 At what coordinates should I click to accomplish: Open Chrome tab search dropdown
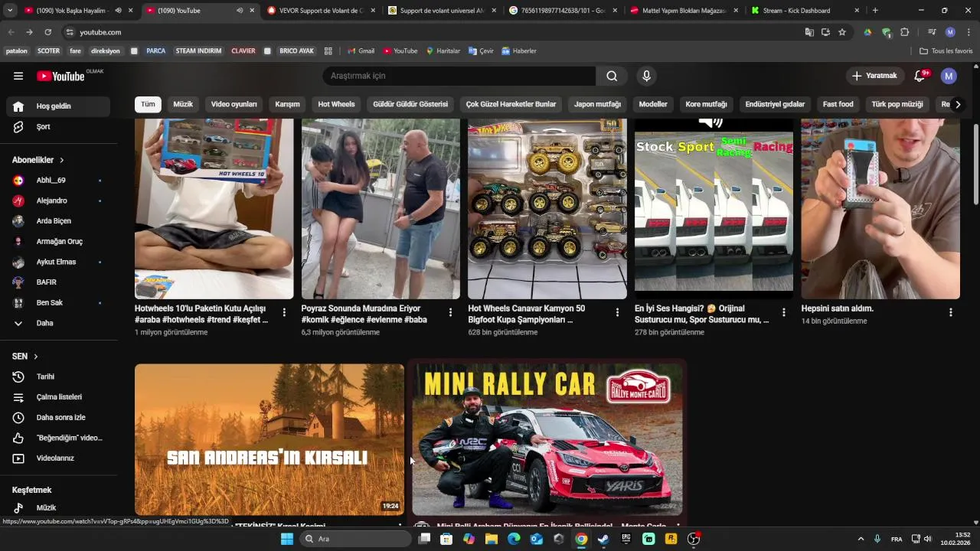coord(10,11)
